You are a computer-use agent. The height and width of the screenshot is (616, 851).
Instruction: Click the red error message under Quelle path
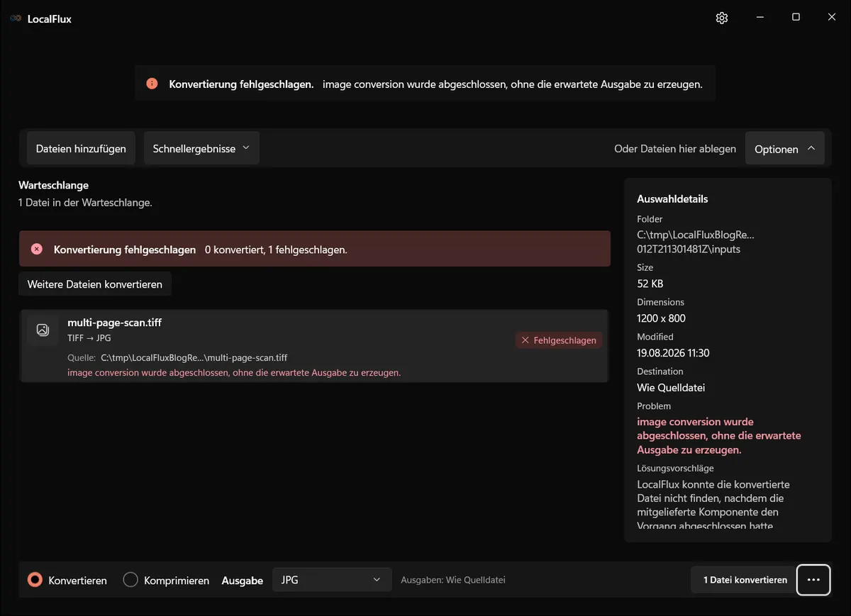[x=234, y=372]
